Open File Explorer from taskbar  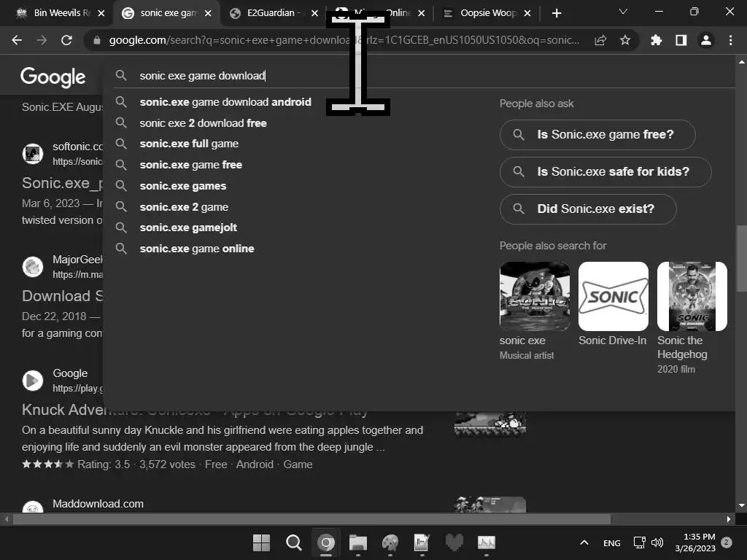[x=357, y=542]
